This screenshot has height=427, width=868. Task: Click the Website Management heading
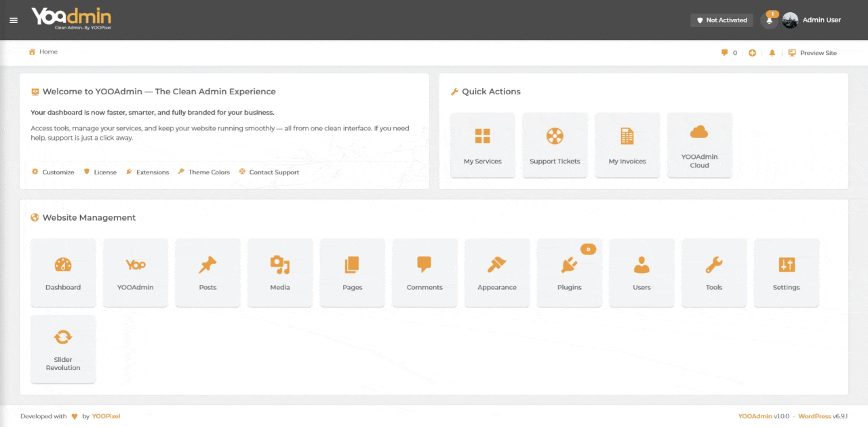coord(89,218)
